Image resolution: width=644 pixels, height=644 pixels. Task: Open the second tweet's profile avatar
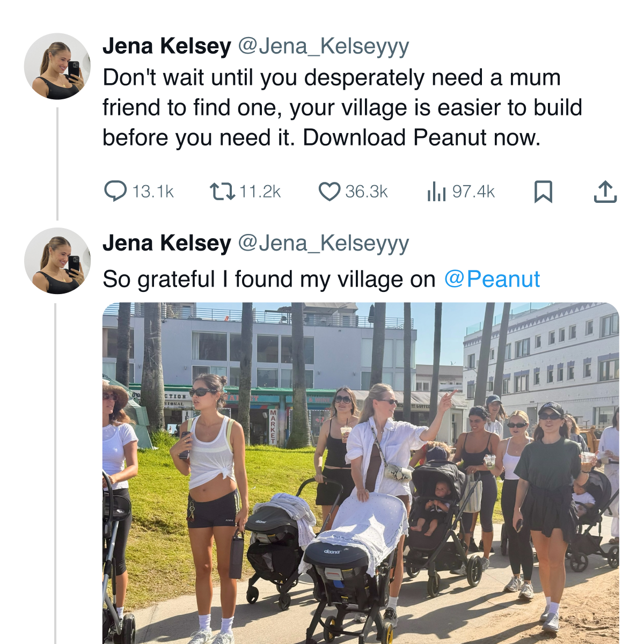point(57,261)
